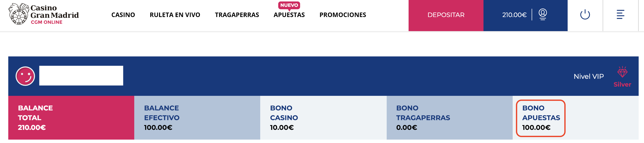The height and width of the screenshot is (143, 644).
Task: Click the smiley face avatar
Action: point(25,76)
